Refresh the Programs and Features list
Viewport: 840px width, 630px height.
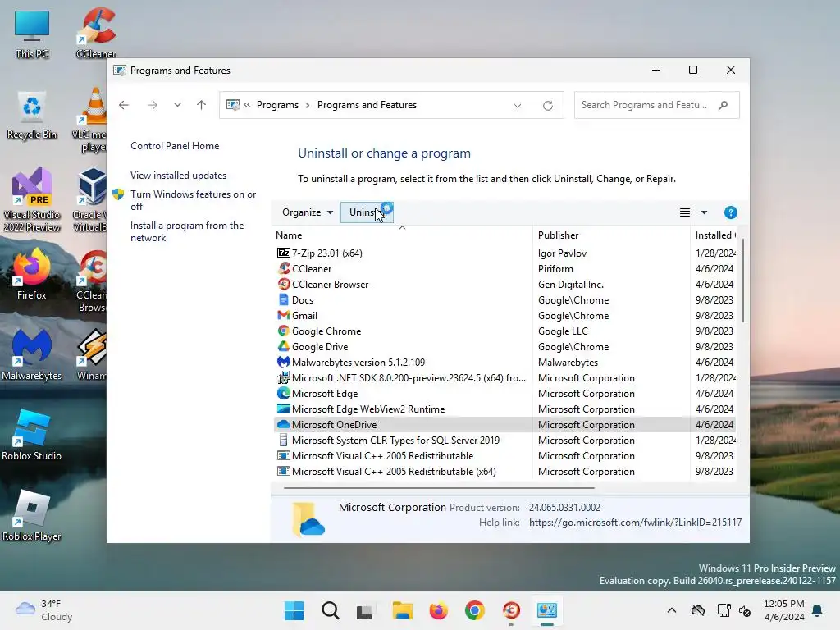click(x=547, y=106)
